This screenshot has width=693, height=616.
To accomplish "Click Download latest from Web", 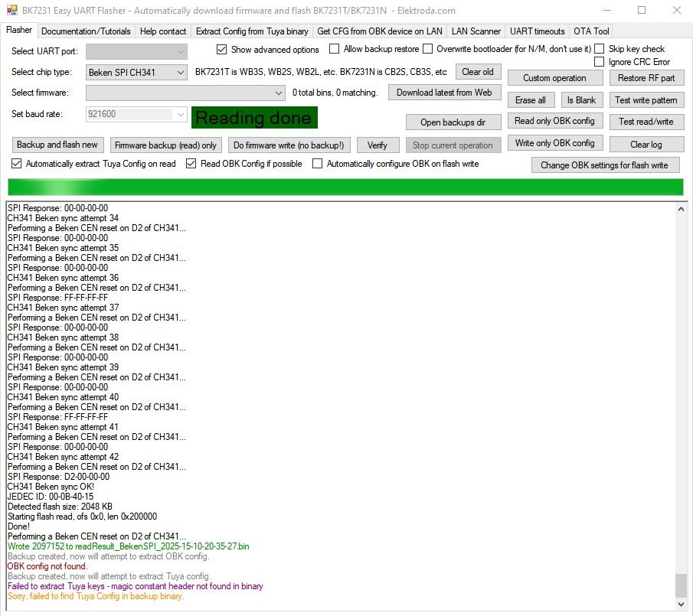I will point(444,93).
